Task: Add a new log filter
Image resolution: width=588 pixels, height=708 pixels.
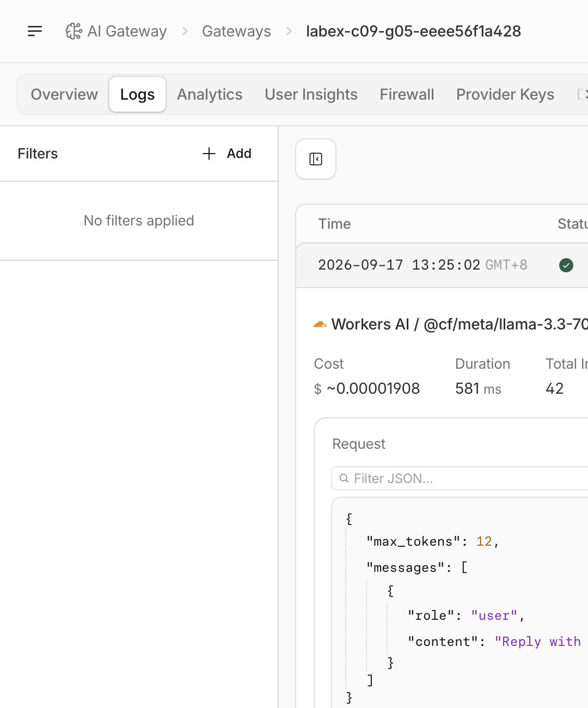Action: (226, 154)
